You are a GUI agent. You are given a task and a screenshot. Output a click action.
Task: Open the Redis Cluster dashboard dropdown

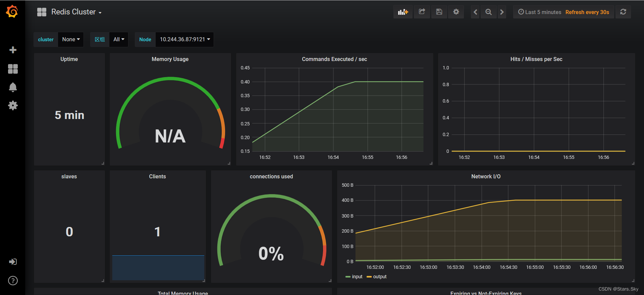tap(76, 12)
